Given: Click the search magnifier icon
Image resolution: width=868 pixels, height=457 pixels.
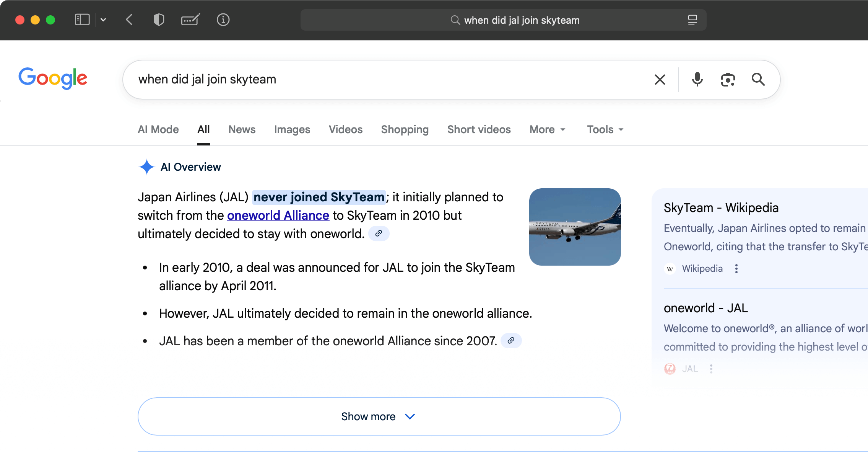Looking at the screenshot, I should pos(758,79).
